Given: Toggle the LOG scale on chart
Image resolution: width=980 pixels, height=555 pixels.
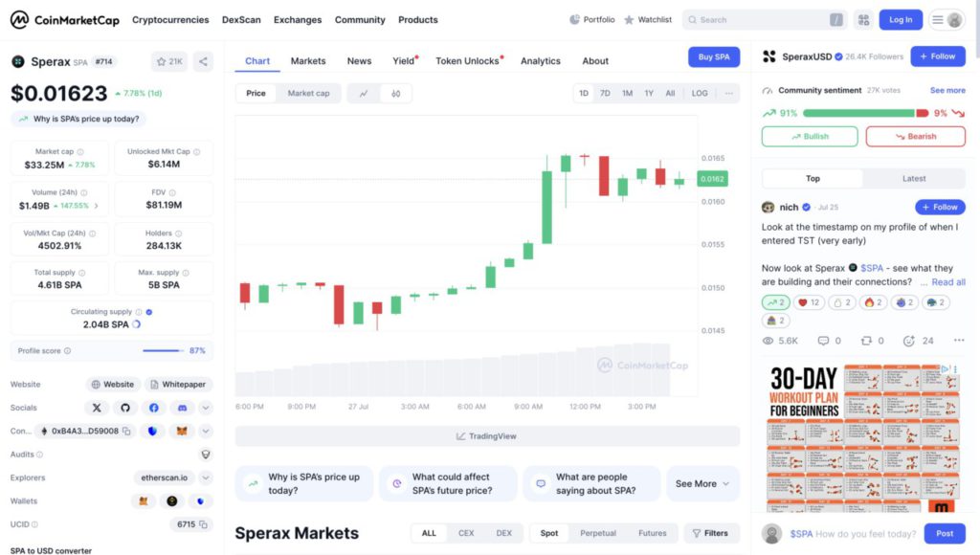Looking at the screenshot, I should (700, 94).
